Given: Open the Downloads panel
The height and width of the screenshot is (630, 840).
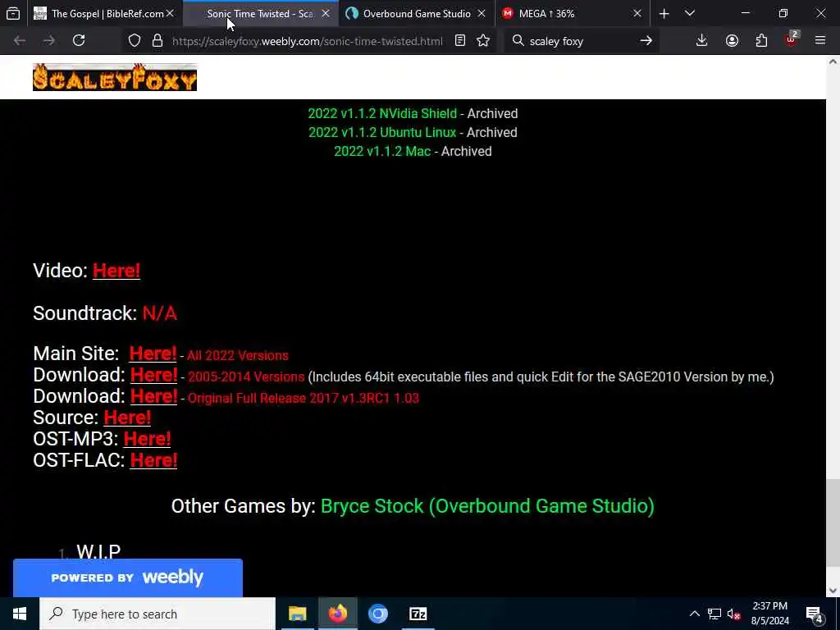Looking at the screenshot, I should point(702,41).
